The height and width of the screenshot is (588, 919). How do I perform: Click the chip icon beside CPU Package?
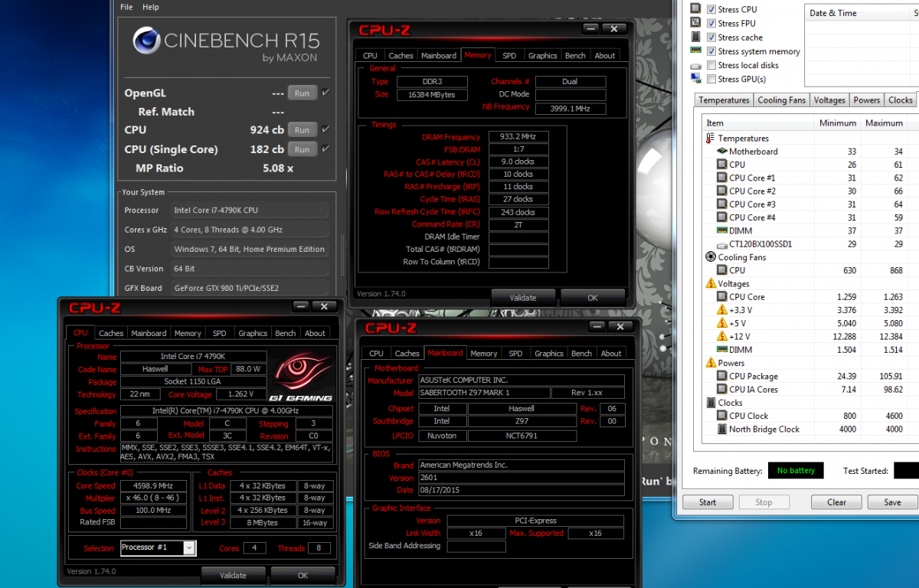click(x=721, y=376)
